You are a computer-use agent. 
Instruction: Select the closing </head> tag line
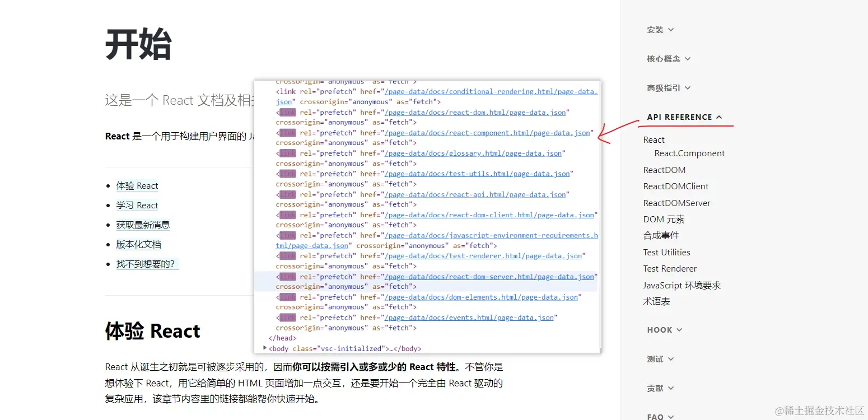point(282,338)
